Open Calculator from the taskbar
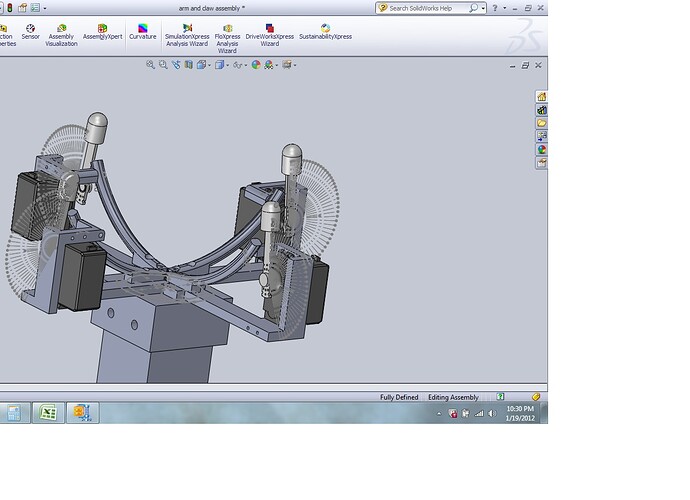The width and height of the screenshot is (690, 500). click(x=14, y=413)
